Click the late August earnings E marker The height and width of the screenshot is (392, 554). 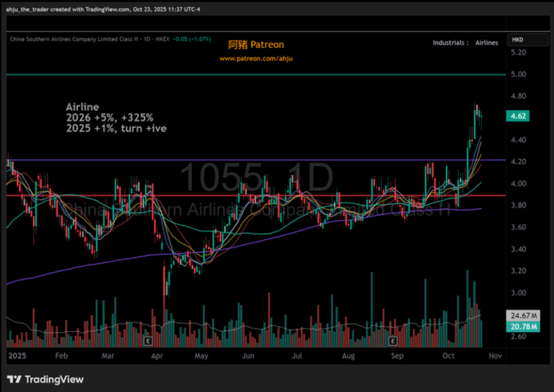(393, 341)
